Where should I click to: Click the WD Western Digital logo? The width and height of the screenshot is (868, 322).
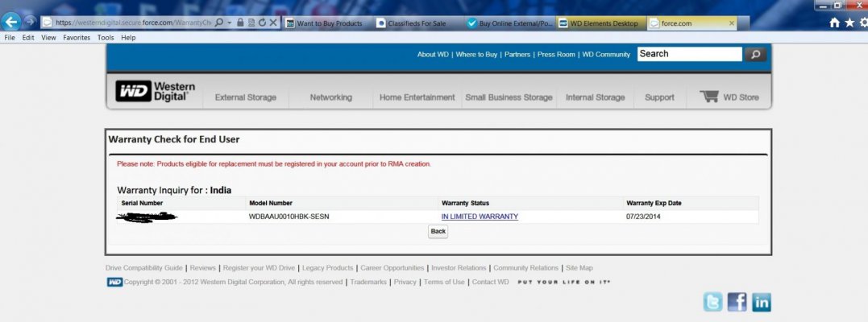156,91
